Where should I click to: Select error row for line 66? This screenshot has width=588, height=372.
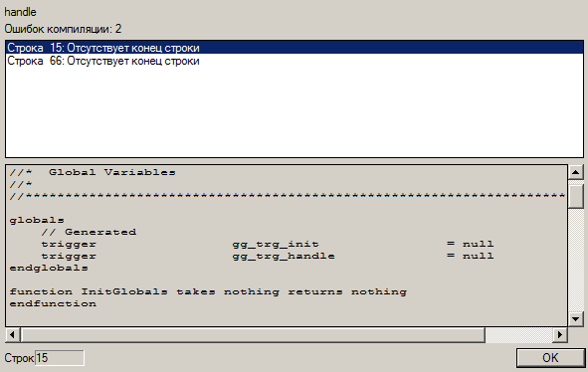pyautogui.click(x=294, y=61)
